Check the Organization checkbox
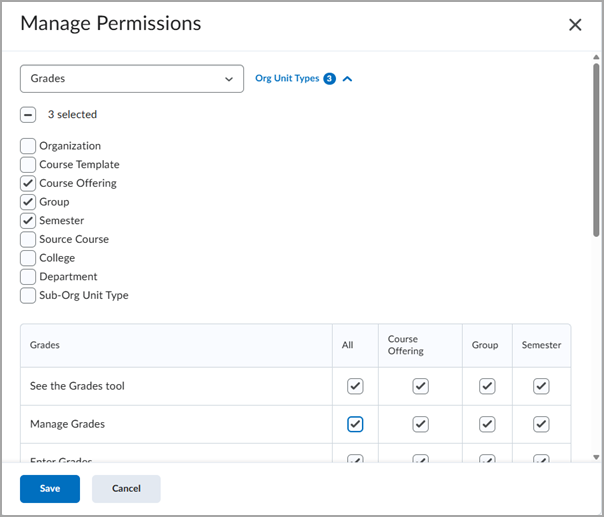Image resolution: width=604 pixels, height=517 pixels. 28,146
